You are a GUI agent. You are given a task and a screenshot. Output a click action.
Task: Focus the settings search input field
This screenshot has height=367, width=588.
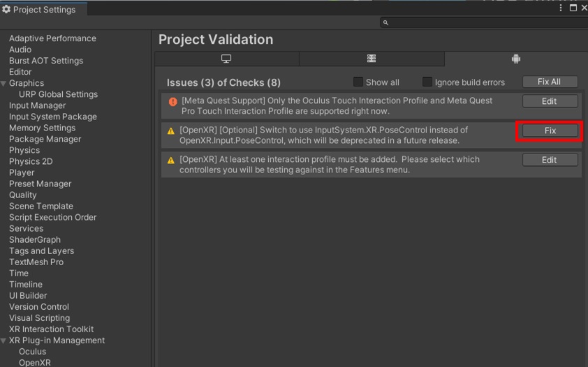tap(485, 23)
